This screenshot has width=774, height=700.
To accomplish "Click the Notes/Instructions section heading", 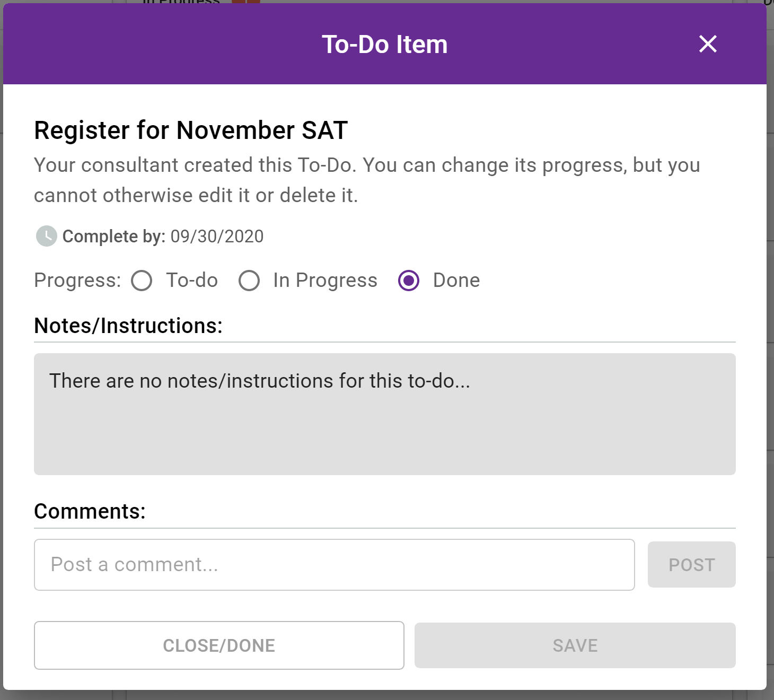I will [x=128, y=326].
